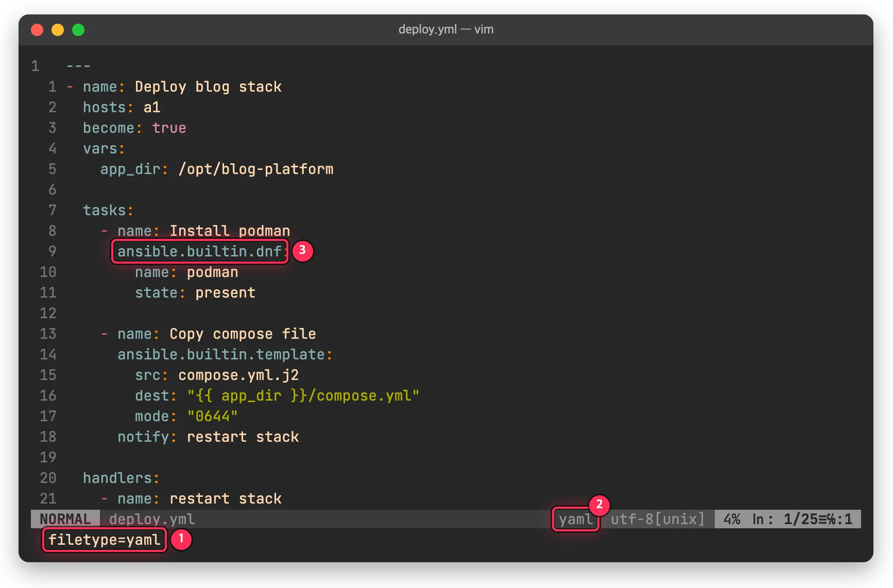Viewport: 893px width, 588px height.
Task: Minimize the window using yellow button
Action: click(58, 30)
